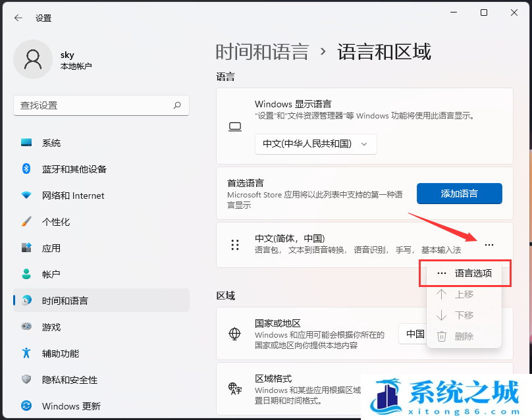Screen dimensions: 532x420
Task: Open 应用 settings category
Action: click(101, 248)
